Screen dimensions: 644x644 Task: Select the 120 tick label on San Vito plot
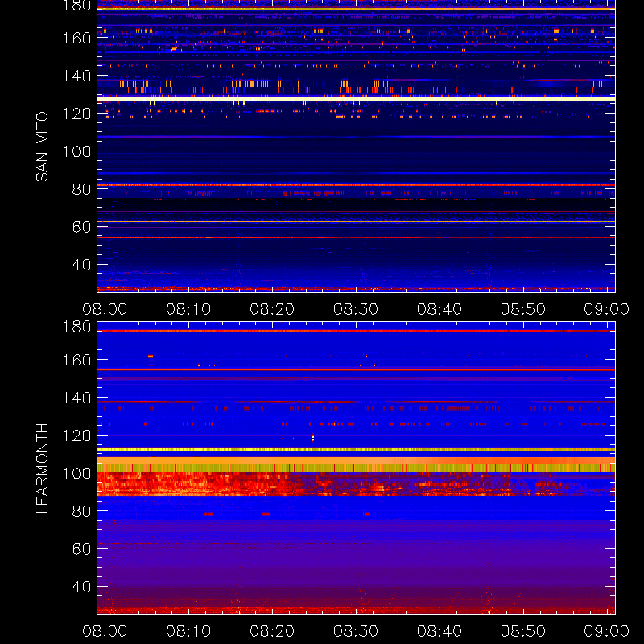coord(76,114)
